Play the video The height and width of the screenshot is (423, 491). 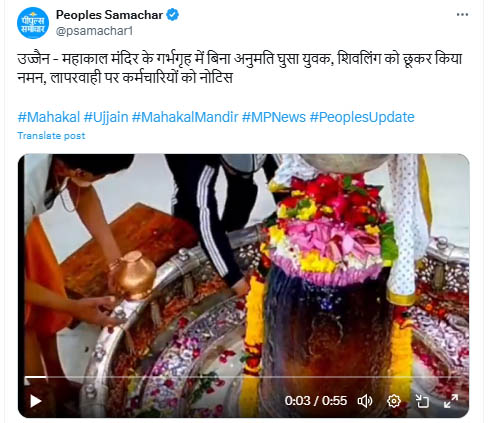click(36, 401)
